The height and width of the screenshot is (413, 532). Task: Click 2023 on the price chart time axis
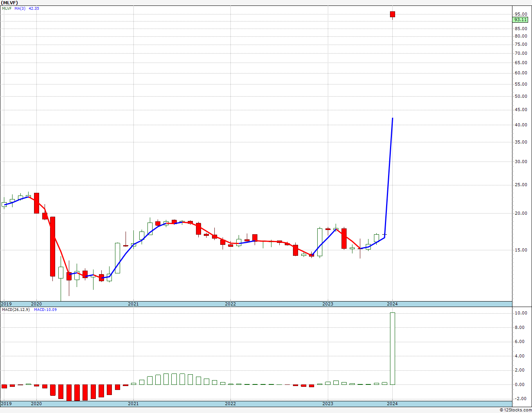point(328,304)
